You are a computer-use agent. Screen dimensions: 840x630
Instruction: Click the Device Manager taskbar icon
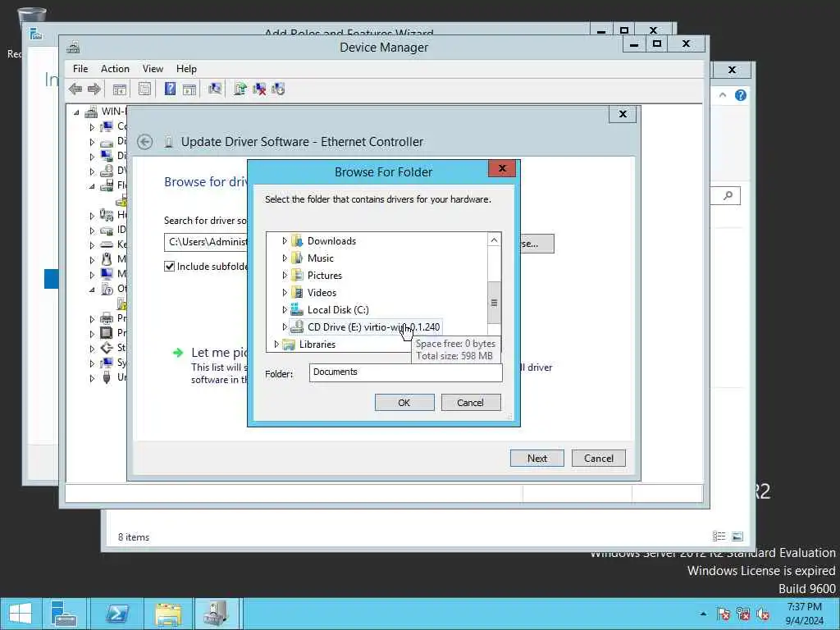coord(215,614)
